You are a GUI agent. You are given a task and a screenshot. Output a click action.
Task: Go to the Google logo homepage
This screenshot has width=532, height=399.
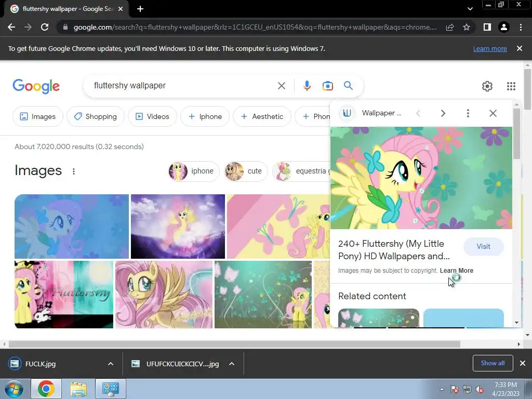click(36, 86)
